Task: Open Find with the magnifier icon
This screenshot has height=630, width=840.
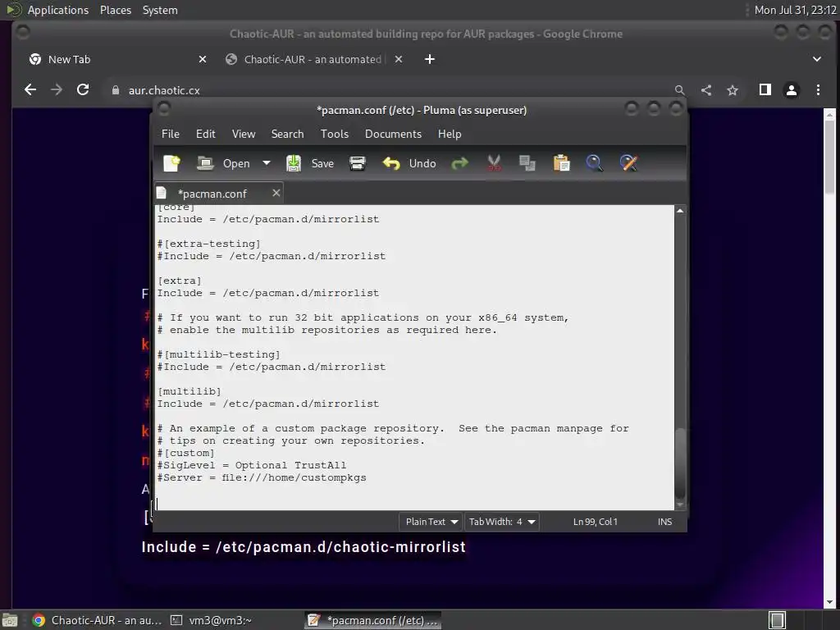Action: (594, 163)
